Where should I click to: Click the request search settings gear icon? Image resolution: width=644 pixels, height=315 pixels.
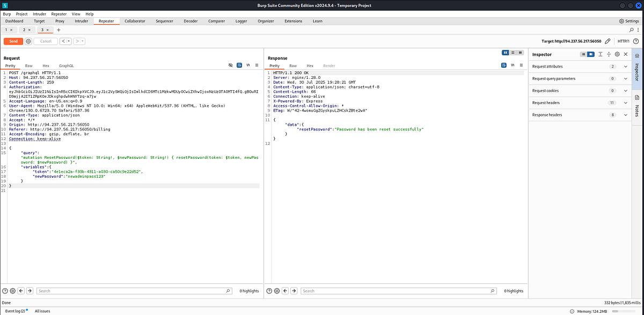point(12,291)
